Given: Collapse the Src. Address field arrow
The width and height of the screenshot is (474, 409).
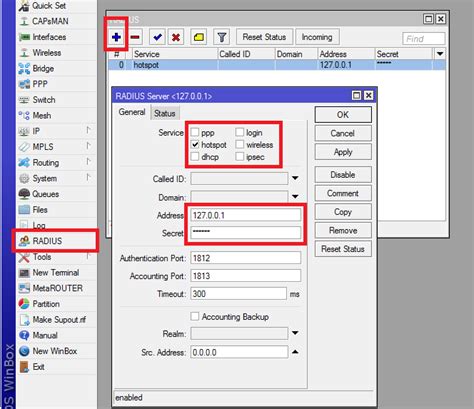Looking at the screenshot, I should 295,352.
